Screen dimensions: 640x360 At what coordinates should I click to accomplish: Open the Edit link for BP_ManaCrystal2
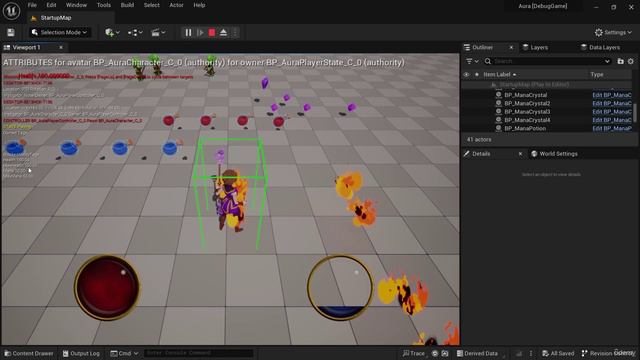click(x=612, y=104)
